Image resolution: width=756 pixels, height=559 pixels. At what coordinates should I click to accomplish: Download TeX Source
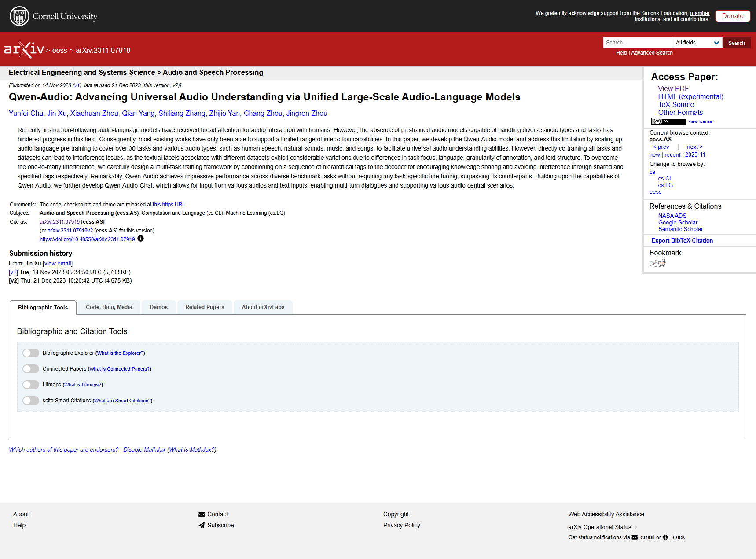click(676, 105)
